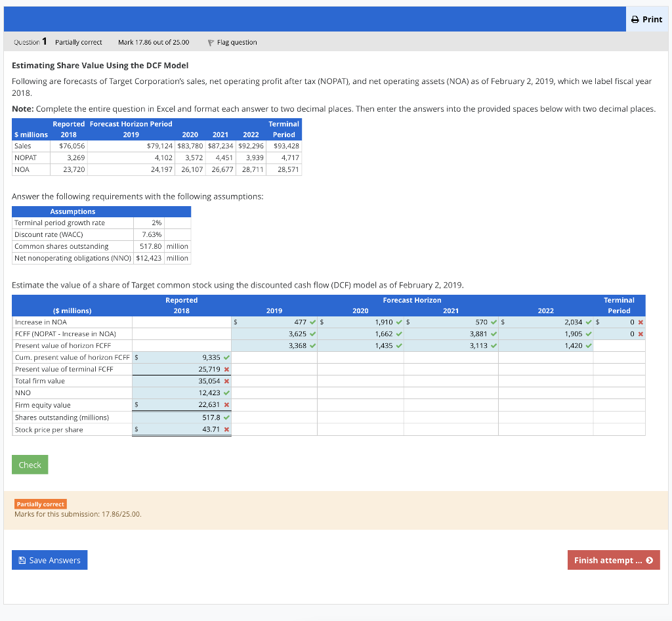Click green checkmark next to 477 Increase in NOA
Screen dimensions: 672x621
tap(312, 322)
